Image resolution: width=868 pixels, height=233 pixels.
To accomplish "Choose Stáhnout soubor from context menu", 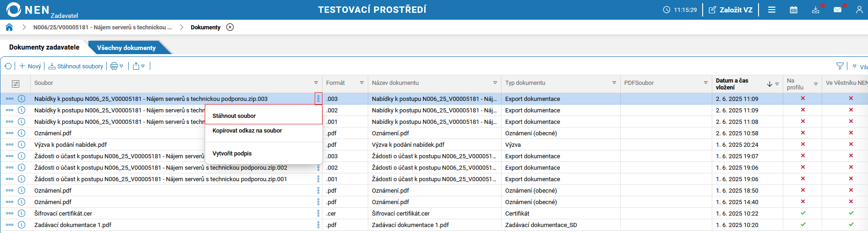I will pos(264,116).
